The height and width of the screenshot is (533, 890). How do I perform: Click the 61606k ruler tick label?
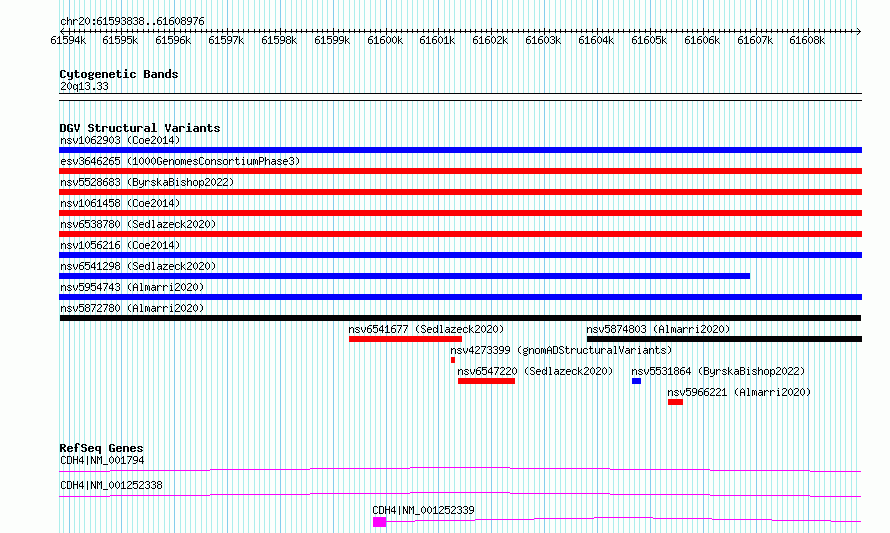[x=702, y=40]
